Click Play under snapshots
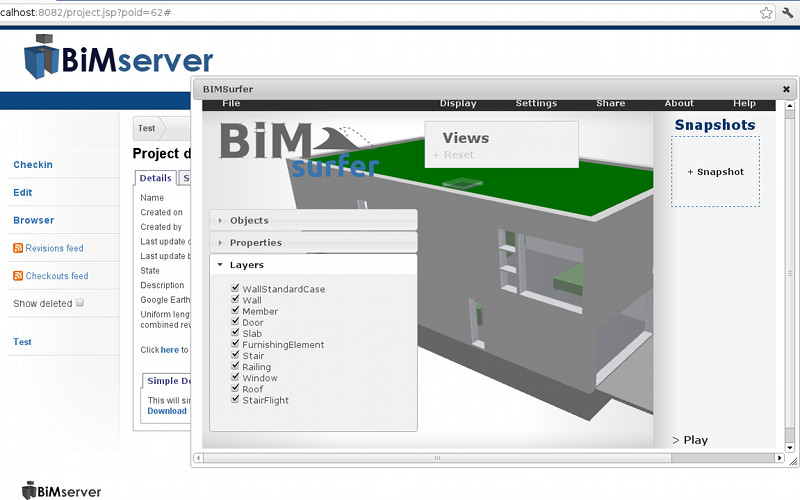Viewport: 800px width, 500px height. click(x=690, y=440)
